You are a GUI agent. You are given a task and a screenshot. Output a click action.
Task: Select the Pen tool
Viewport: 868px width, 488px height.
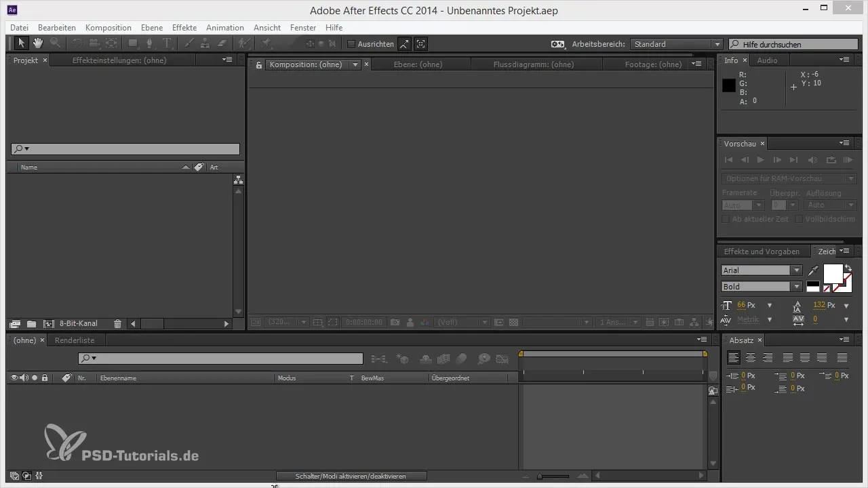pyautogui.click(x=150, y=43)
